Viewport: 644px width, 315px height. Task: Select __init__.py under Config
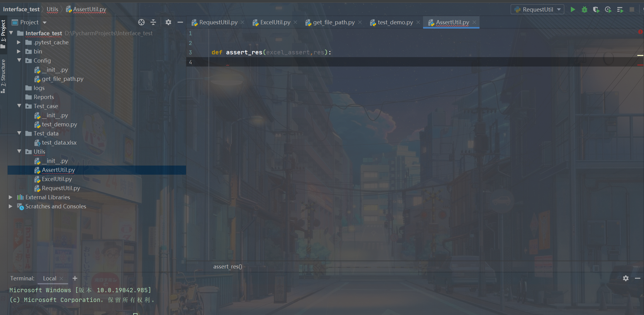point(55,70)
